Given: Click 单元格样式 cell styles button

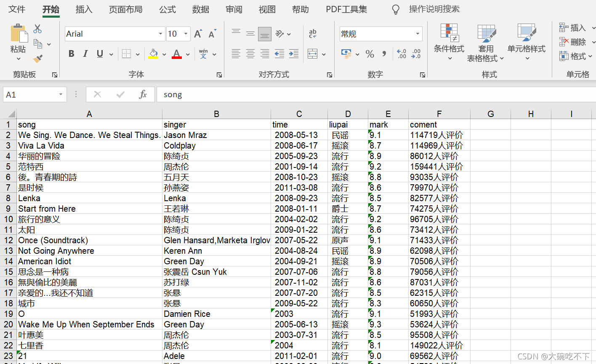Looking at the screenshot, I should point(526,42).
